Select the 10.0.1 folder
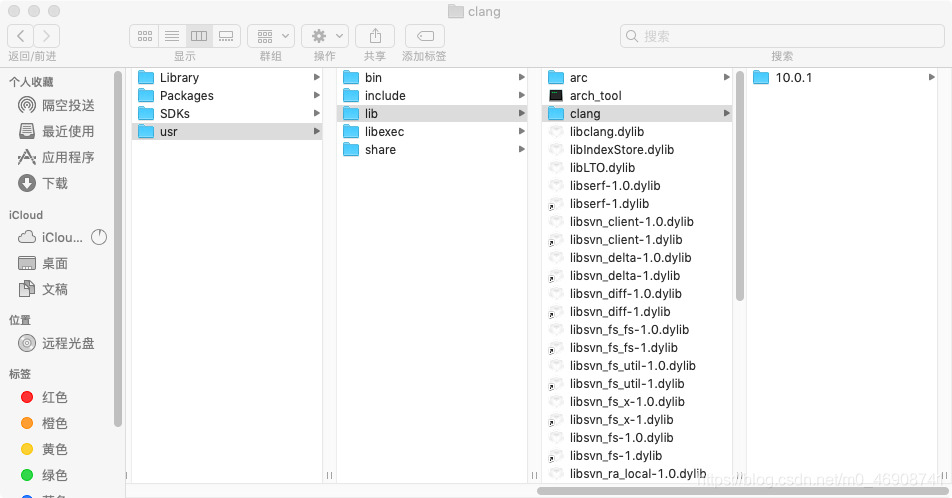Viewport: 952px width, 498px height. pos(842,78)
